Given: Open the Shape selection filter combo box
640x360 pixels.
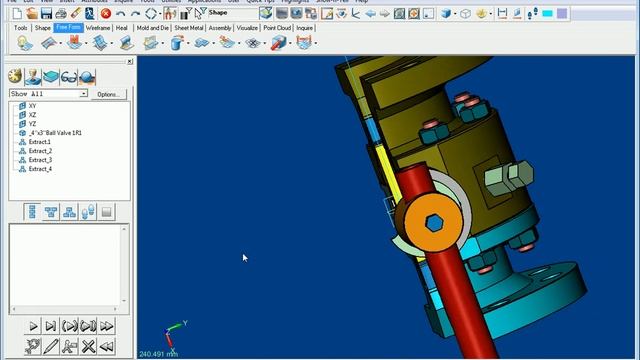Looking at the screenshot, I should coord(232,13).
